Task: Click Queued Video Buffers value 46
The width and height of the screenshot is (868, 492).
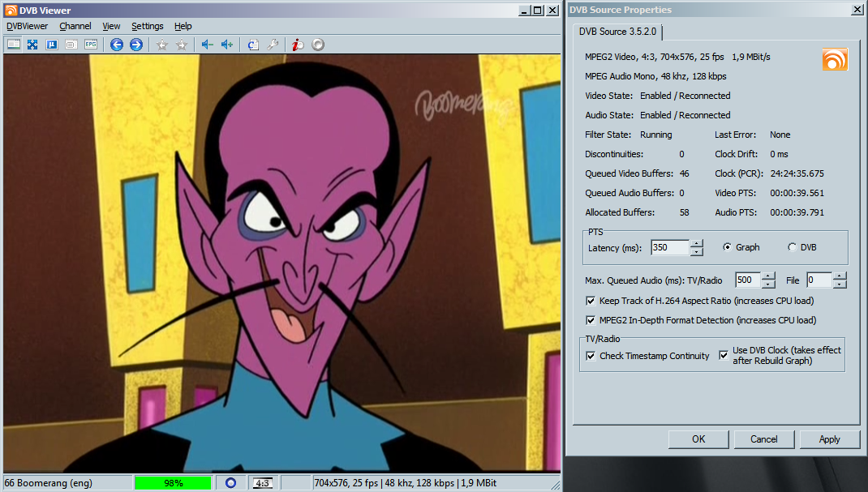Action: tap(684, 173)
